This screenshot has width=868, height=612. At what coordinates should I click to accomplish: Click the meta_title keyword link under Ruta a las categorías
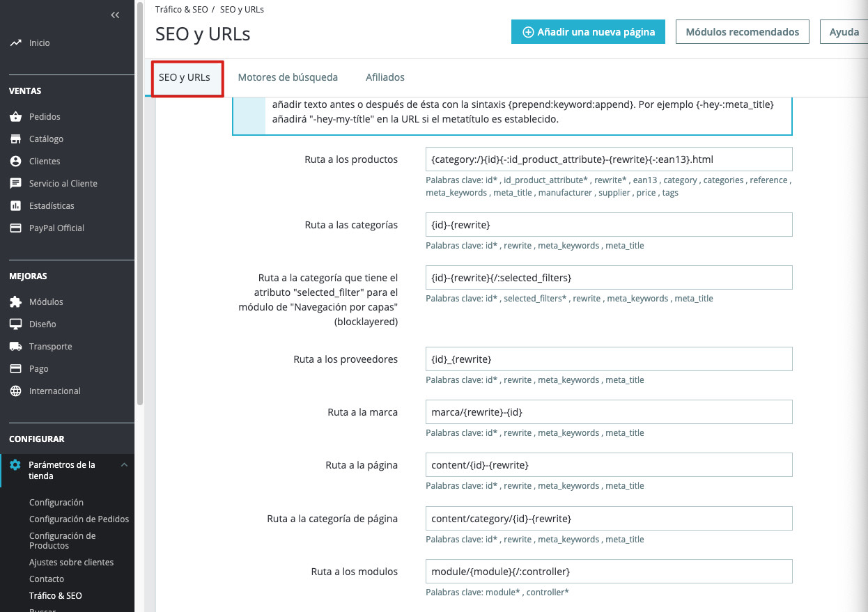(x=625, y=245)
